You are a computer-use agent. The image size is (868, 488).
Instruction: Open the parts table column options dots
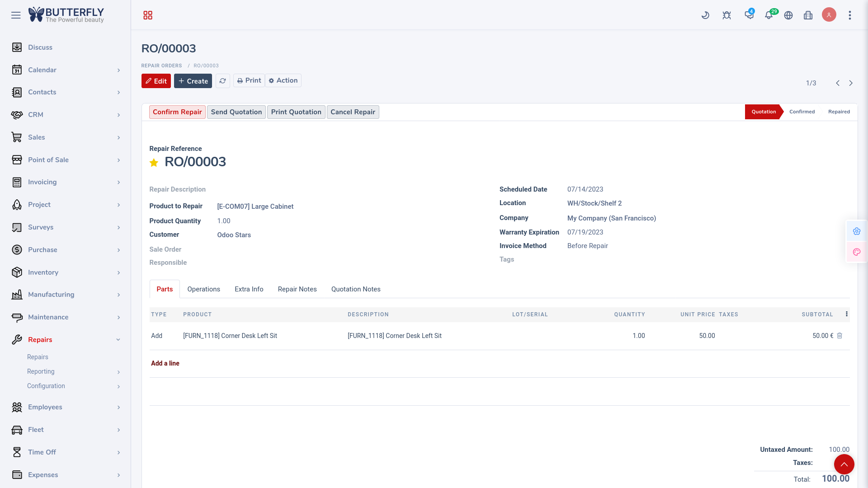pyautogui.click(x=847, y=314)
